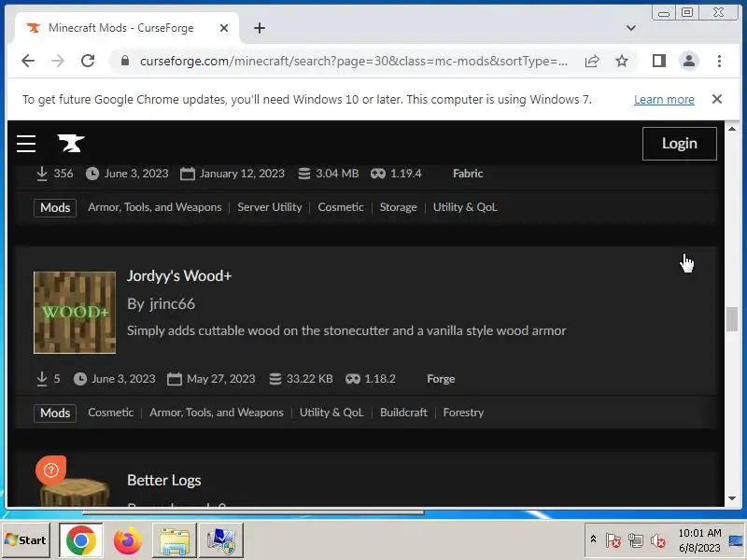Go back to the previous page
Viewport: 747px width, 560px height.
pyautogui.click(x=28, y=61)
